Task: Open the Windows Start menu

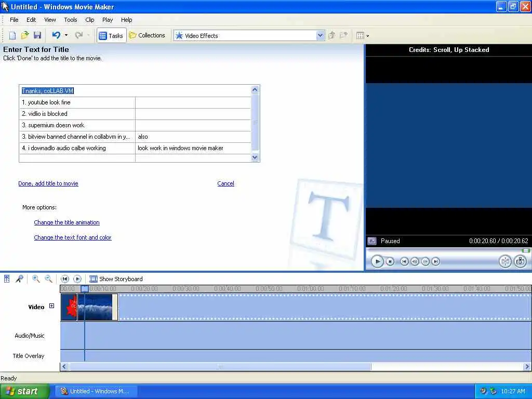Action: (24, 391)
